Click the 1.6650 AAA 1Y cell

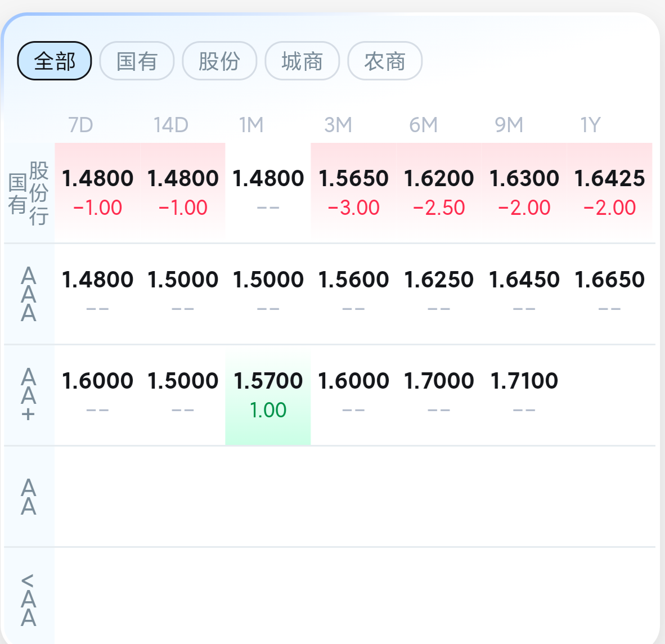tap(609, 292)
